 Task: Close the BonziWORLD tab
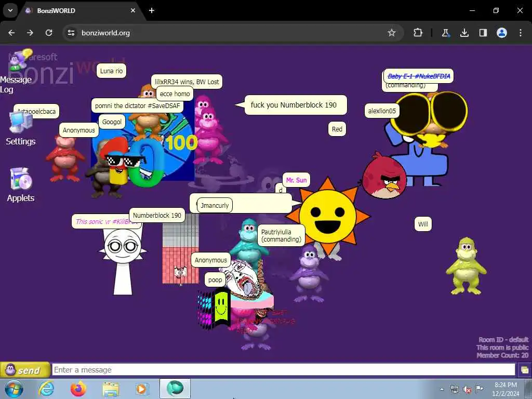click(x=133, y=10)
